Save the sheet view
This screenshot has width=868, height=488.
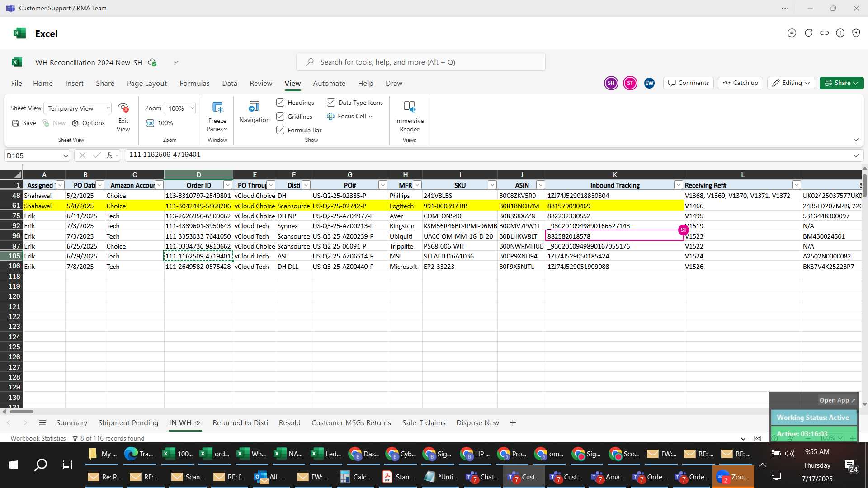pos(24,123)
